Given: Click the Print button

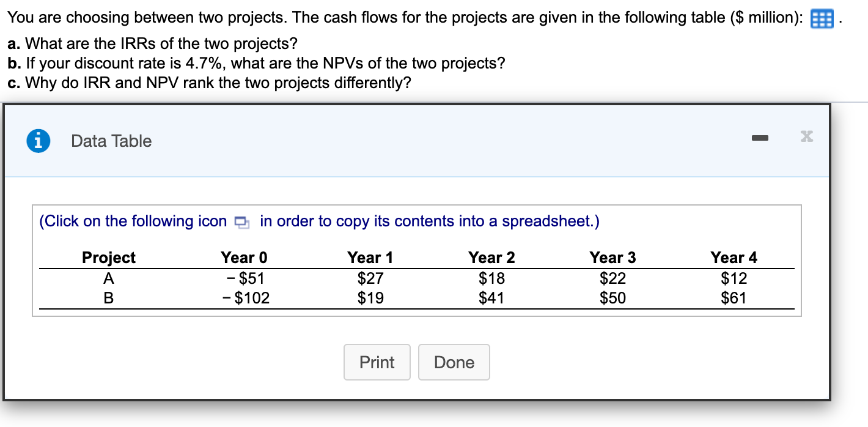Looking at the screenshot, I should coord(377,362).
